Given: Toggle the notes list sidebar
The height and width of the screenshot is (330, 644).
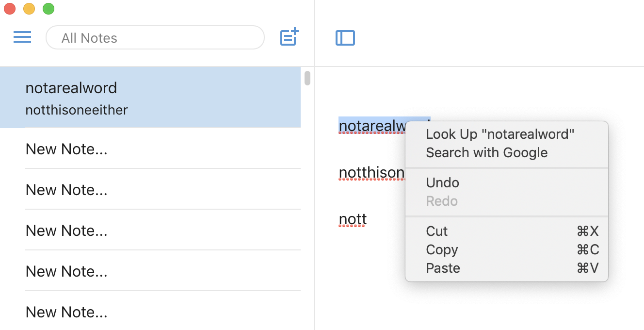Looking at the screenshot, I should [345, 38].
